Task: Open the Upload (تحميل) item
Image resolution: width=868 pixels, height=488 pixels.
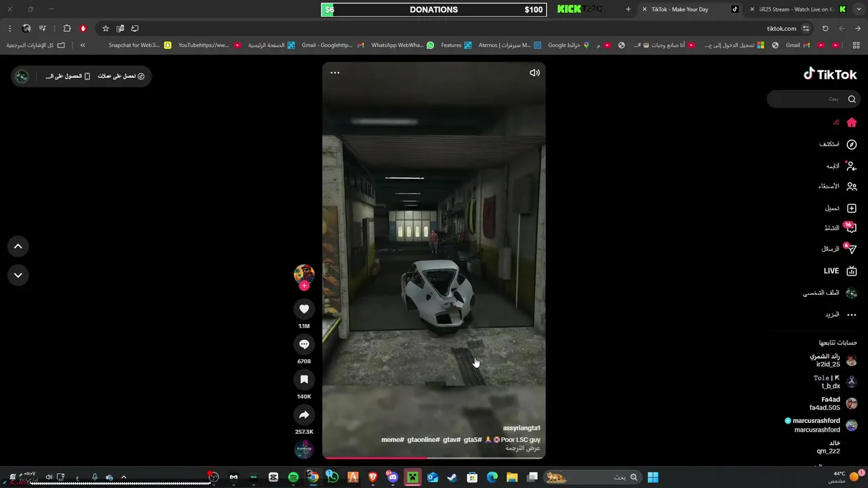Action: tap(841, 208)
